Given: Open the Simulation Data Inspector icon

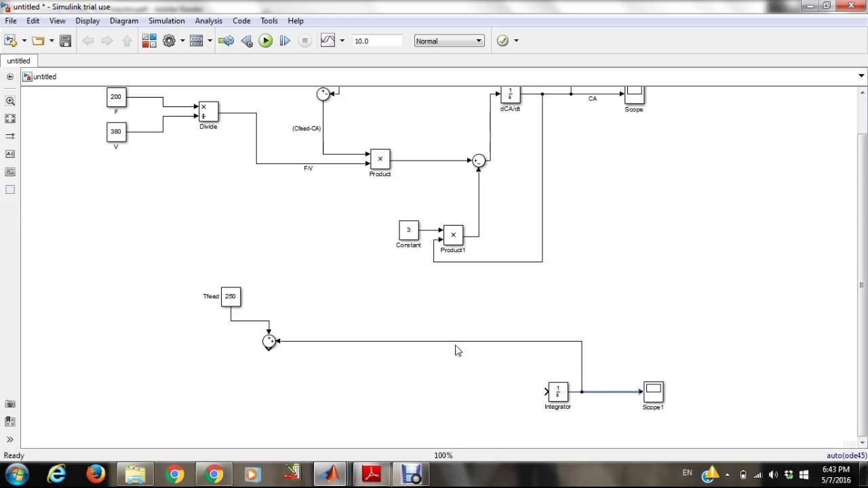Looking at the screenshot, I should [x=328, y=41].
